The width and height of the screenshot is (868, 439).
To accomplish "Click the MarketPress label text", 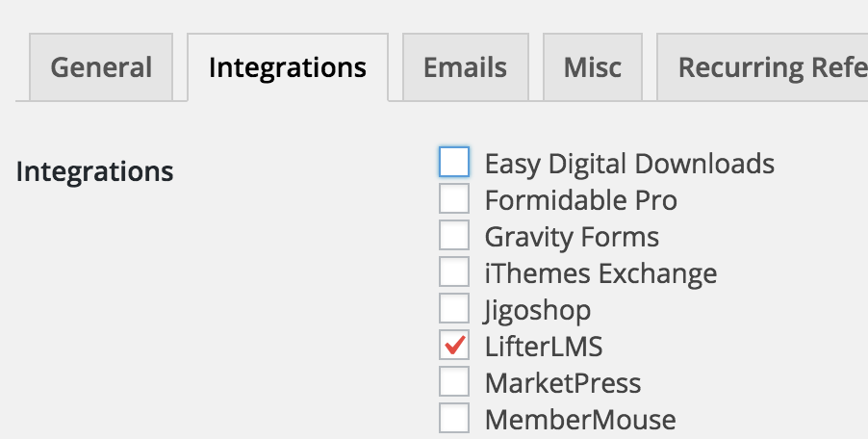I will click(563, 383).
